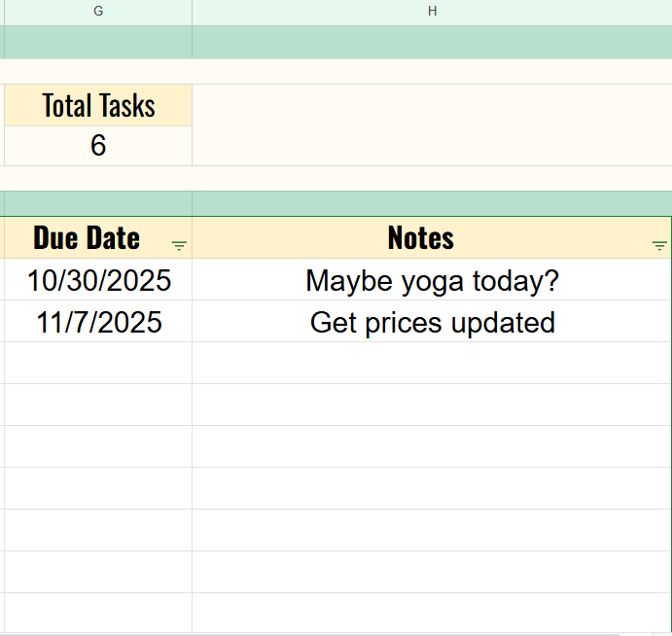The image size is (672, 636).
Task: Click the Notes header cell text
Action: [420, 238]
